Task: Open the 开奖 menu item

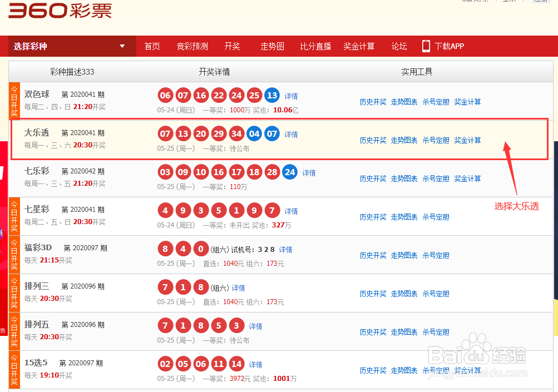Action: pyautogui.click(x=232, y=46)
